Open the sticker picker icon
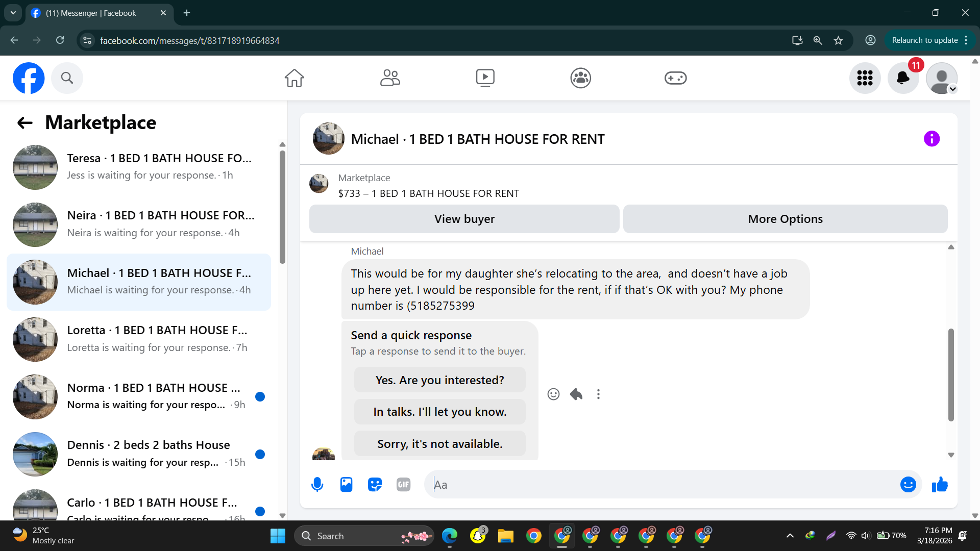This screenshot has width=980, height=551. point(375,485)
